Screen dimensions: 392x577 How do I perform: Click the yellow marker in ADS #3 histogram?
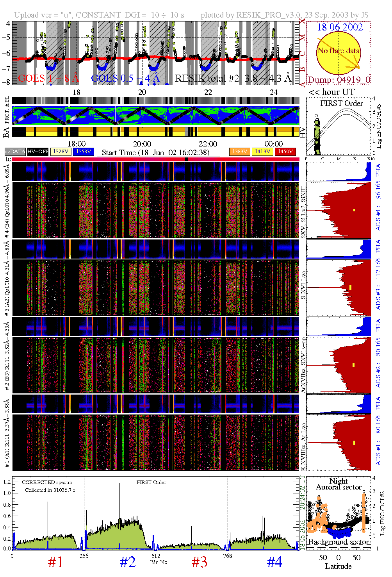[350, 288]
